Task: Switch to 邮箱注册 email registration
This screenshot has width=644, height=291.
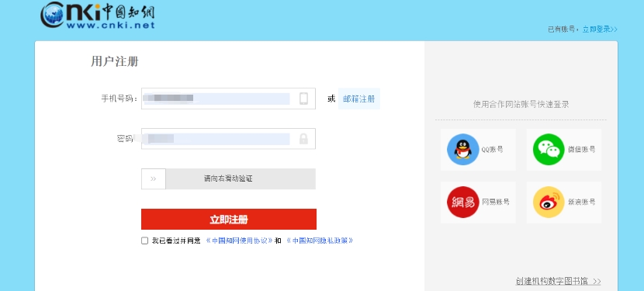Action: (x=359, y=99)
